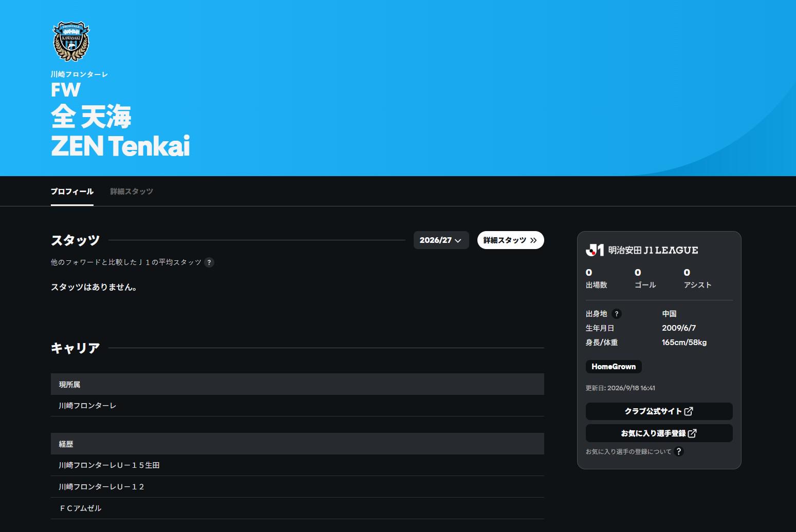Click the 詳細スタッツ button with arrows

(x=510, y=240)
